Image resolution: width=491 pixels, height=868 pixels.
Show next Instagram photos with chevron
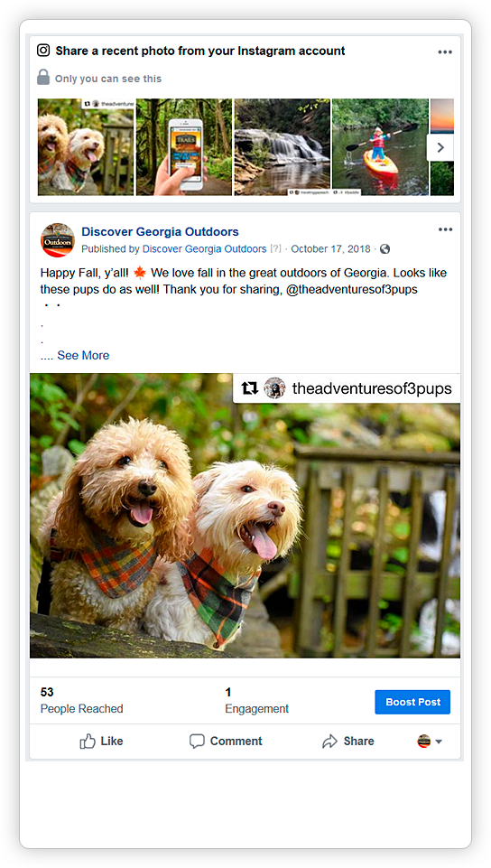click(440, 147)
